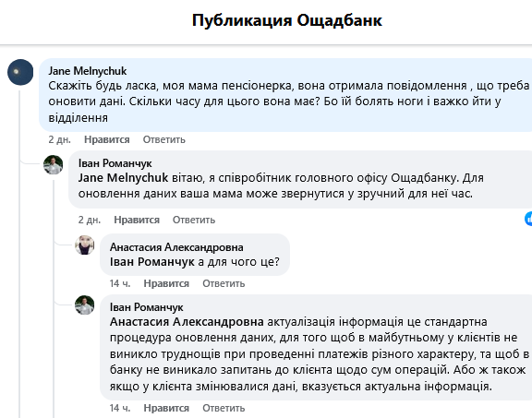Like the reply from the Ощадбанк head-office employee
The width and height of the screenshot is (532, 418).
click(x=137, y=220)
